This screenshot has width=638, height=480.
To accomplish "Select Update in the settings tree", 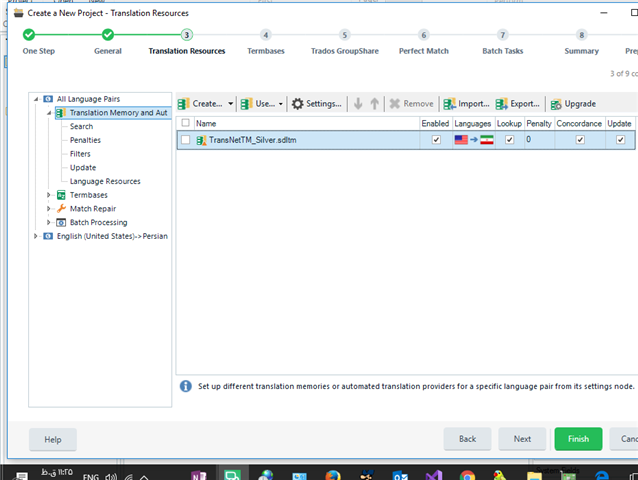I will 83,168.
